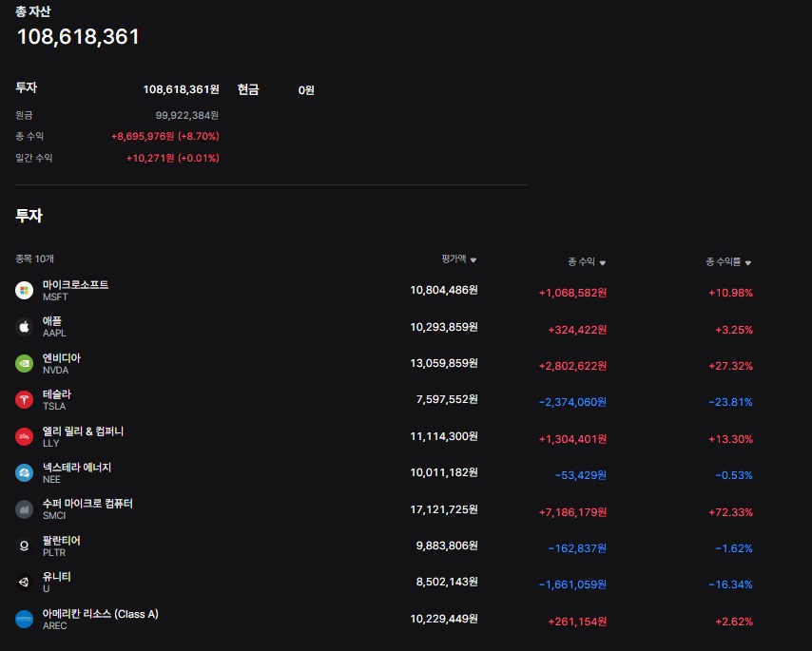Click the red Tesla logo icon

tap(24, 399)
